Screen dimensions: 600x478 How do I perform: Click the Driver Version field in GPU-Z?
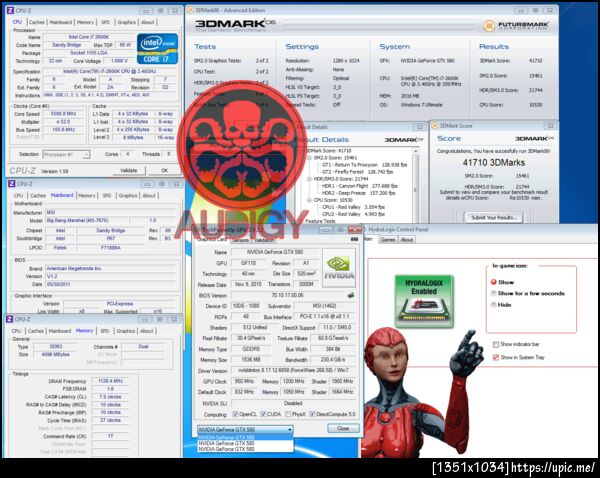click(293, 370)
